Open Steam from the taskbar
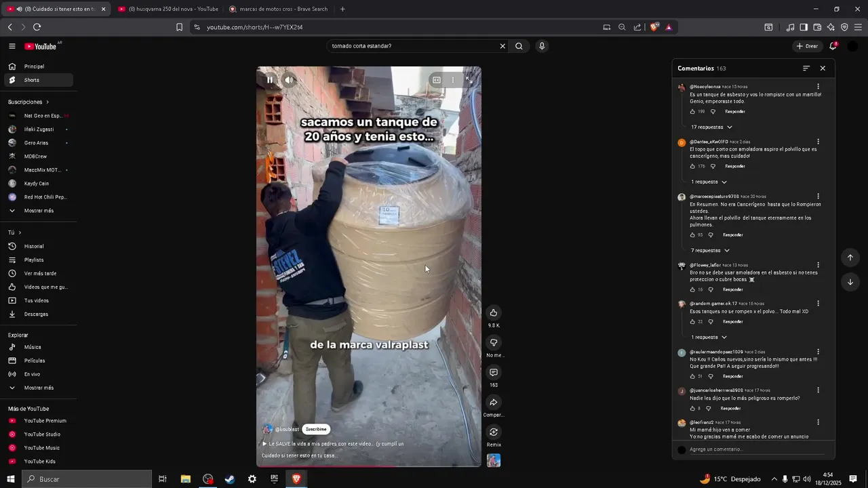This screenshot has height=488, width=868. (230, 479)
